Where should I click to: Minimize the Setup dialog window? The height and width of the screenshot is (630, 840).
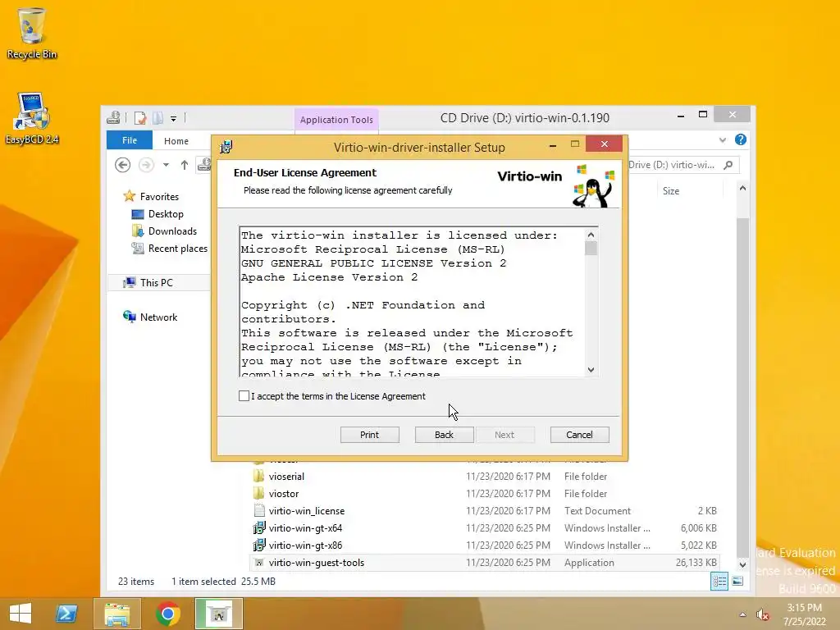(x=553, y=144)
